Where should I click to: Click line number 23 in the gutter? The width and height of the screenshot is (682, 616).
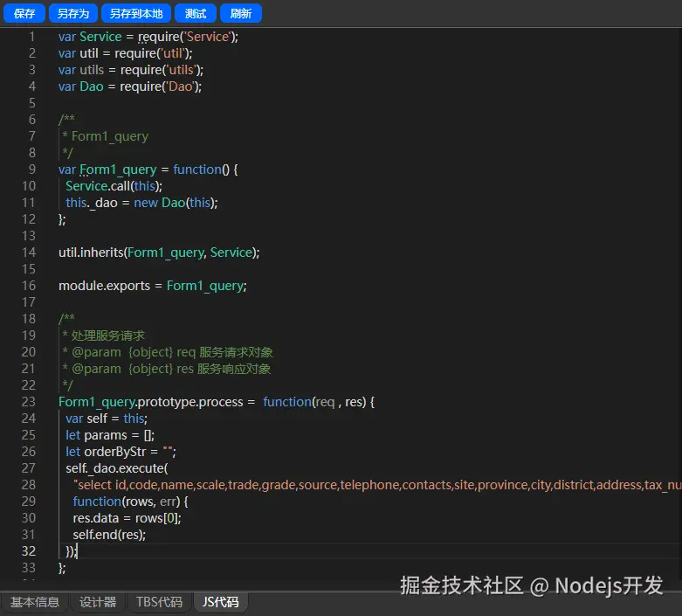29,401
